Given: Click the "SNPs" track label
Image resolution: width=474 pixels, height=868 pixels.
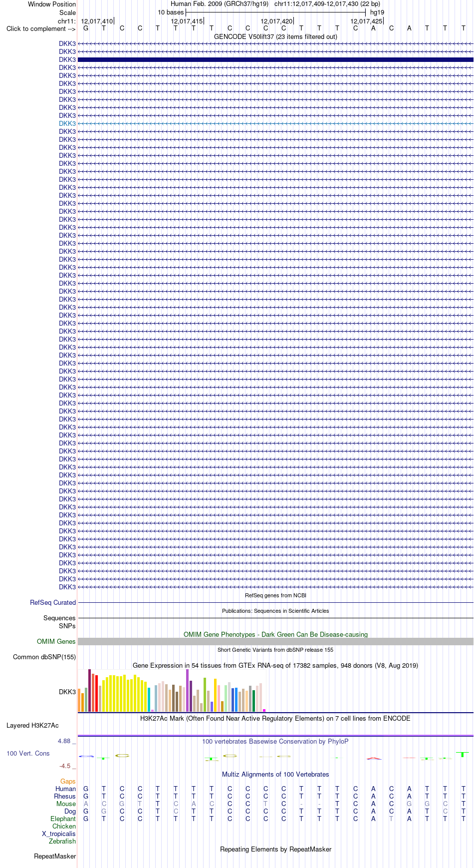Looking at the screenshot, I should tap(67, 626).
